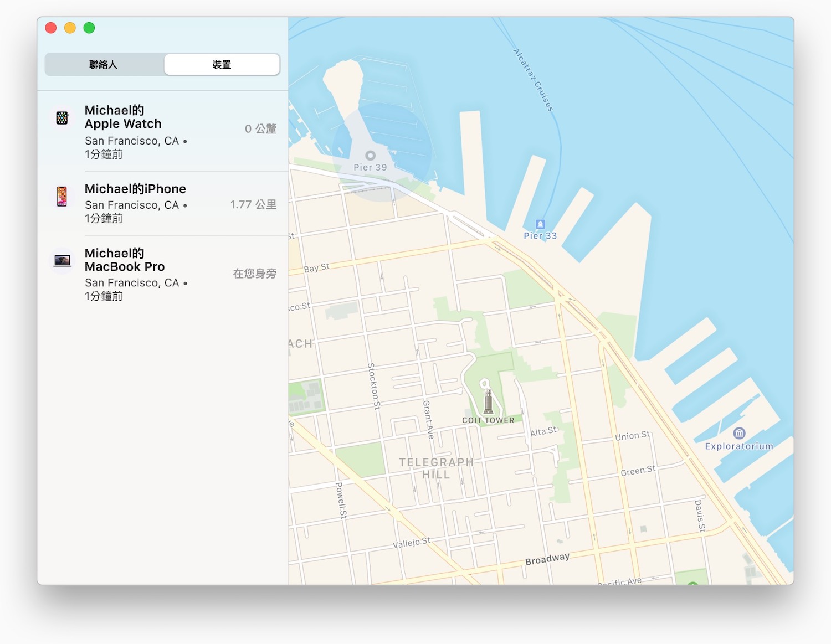Select the 裝置 tab
This screenshot has height=644, width=831.
pos(222,65)
